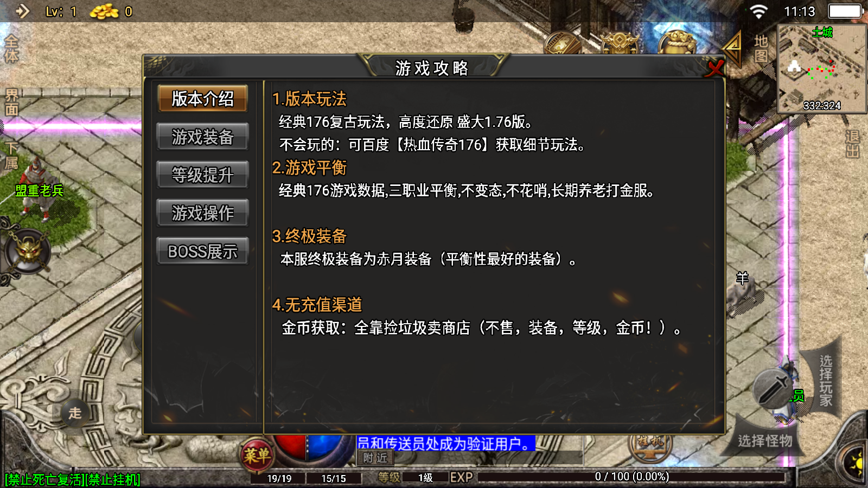Screen dimensions: 868x488
Task: Select the 附近 chat channel tab
Action: pos(375,458)
